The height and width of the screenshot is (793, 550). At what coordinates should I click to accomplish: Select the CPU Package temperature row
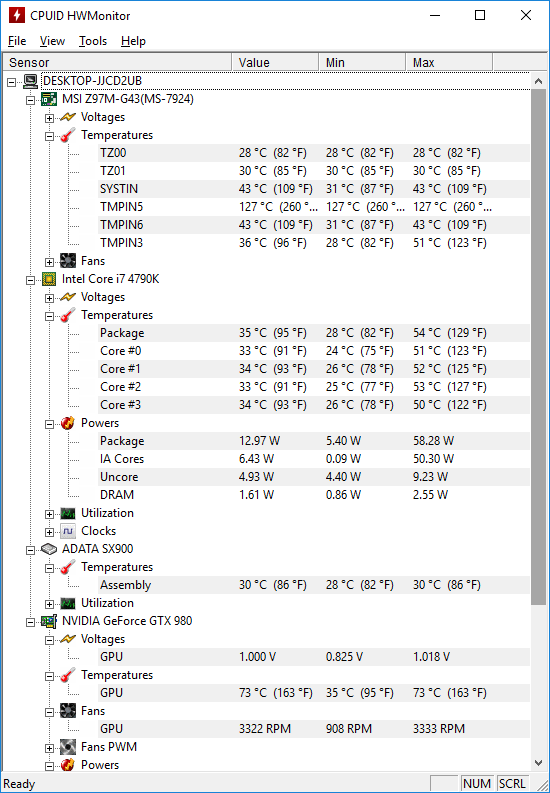tap(313, 333)
